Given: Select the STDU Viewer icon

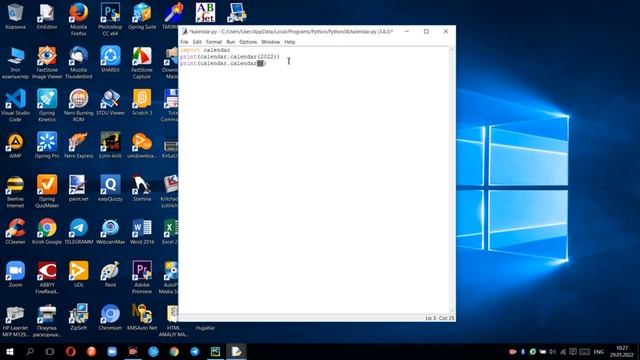Looking at the screenshot, I should click(110, 102).
